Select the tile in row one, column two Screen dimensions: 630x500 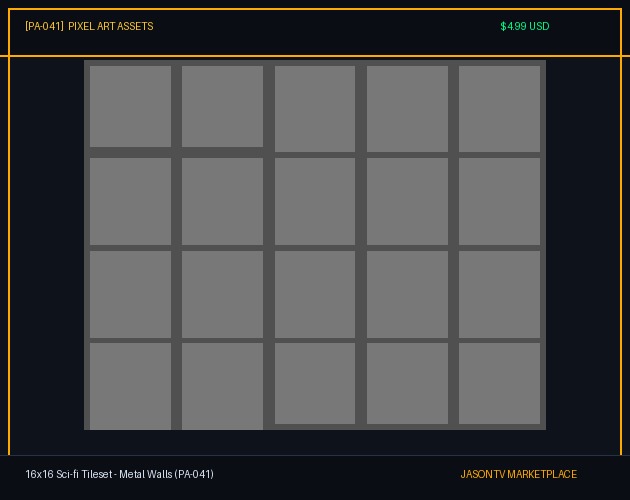click(222, 107)
